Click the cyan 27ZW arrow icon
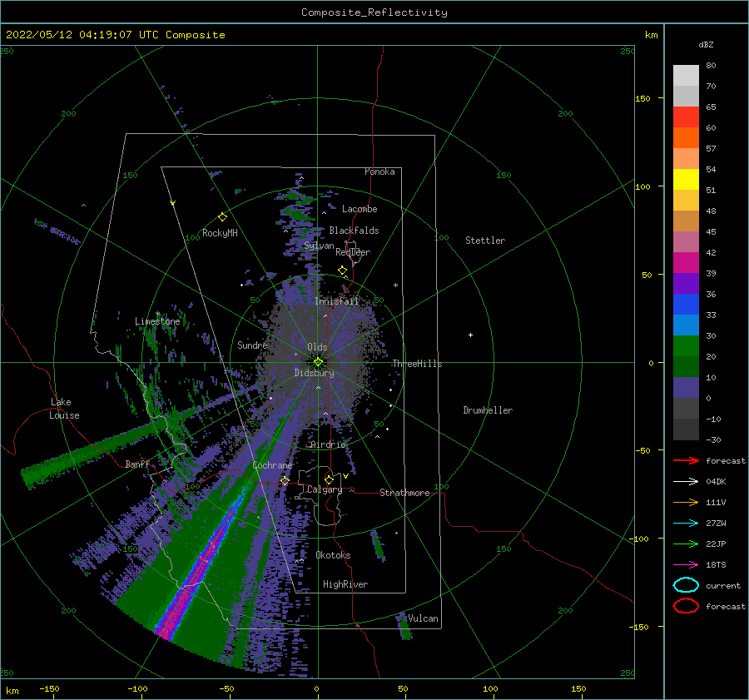Image resolution: width=749 pixels, height=700 pixels. [x=686, y=524]
